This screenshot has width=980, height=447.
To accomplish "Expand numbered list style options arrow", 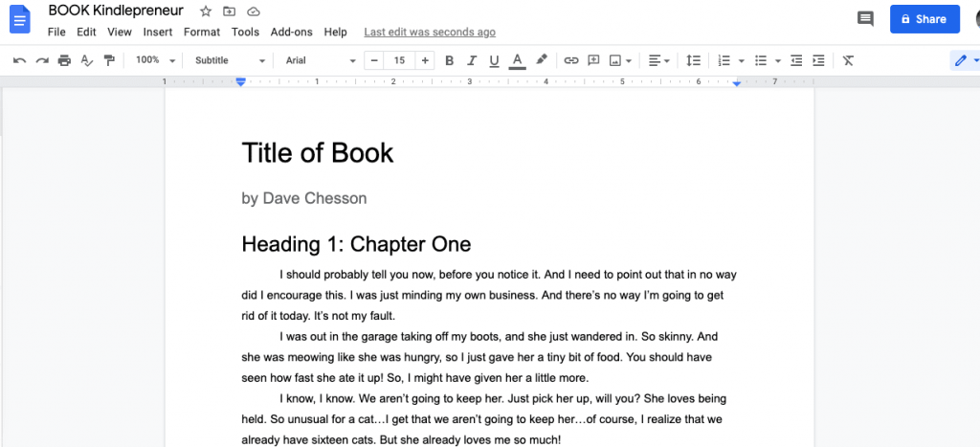I will tap(742, 60).
